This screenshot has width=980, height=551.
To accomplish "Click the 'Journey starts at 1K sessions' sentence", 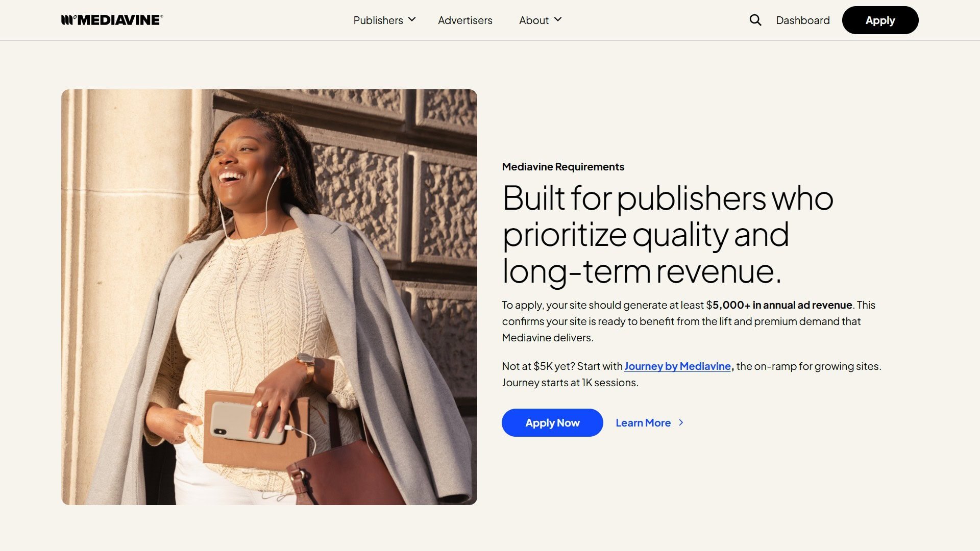I will point(570,383).
